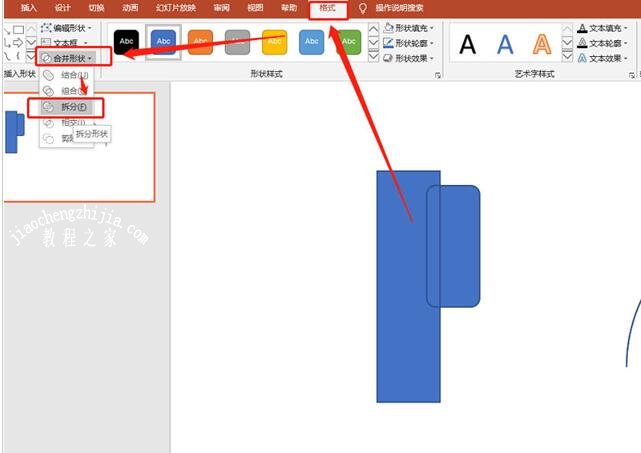
Task: Switch to the View (视图) ribbon tab
Action: tap(256, 8)
